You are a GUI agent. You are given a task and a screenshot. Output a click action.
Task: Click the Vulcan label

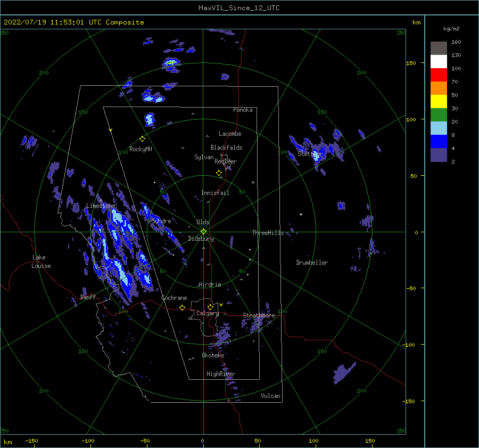point(271,396)
